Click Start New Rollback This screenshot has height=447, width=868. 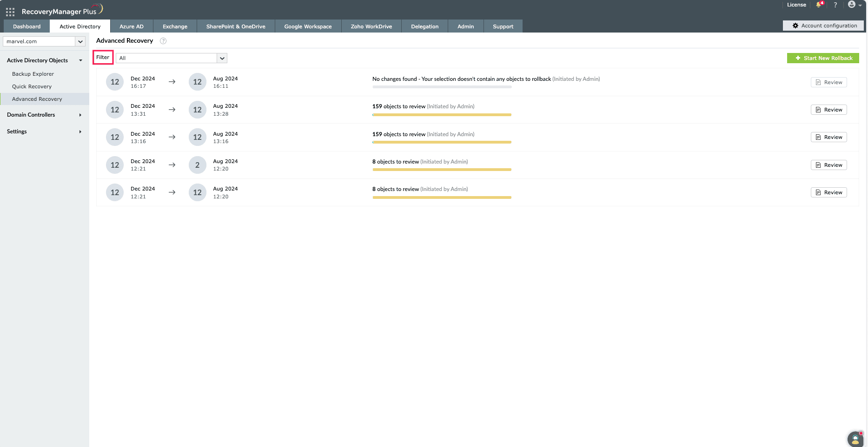point(823,58)
